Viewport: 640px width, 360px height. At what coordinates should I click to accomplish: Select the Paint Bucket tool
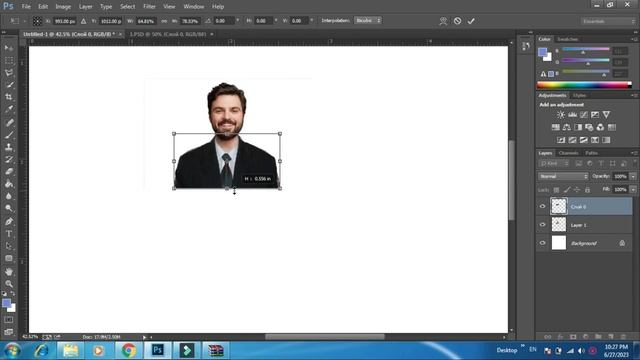pos(9,184)
